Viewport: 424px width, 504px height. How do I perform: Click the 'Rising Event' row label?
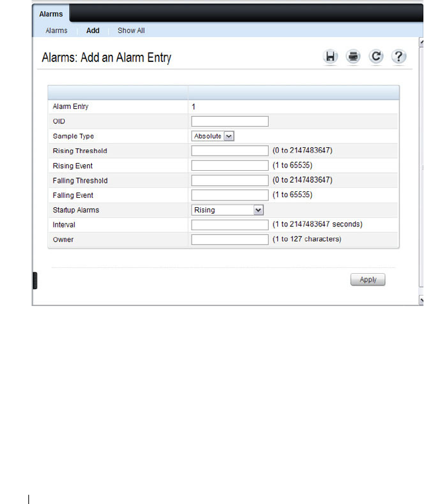click(73, 166)
